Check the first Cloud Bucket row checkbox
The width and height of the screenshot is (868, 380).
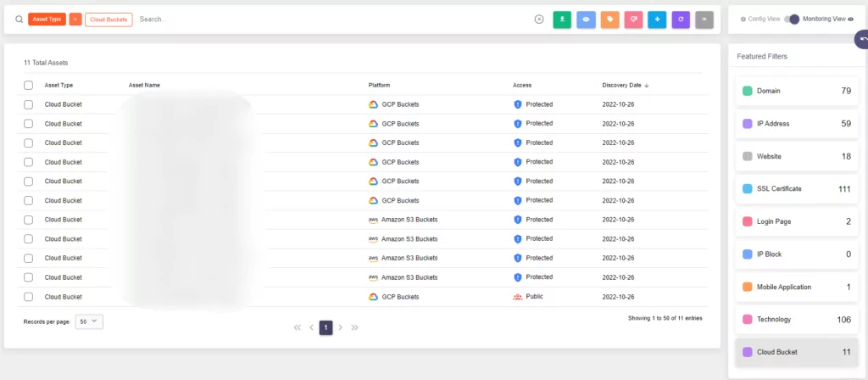pos(28,104)
